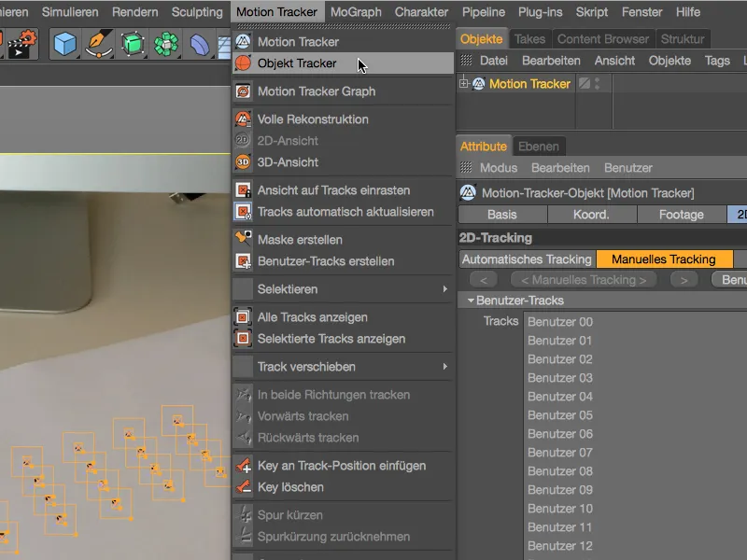Enable Ansicht auf Tracks einrasten
The image size is (747, 560).
(x=343, y=190)
